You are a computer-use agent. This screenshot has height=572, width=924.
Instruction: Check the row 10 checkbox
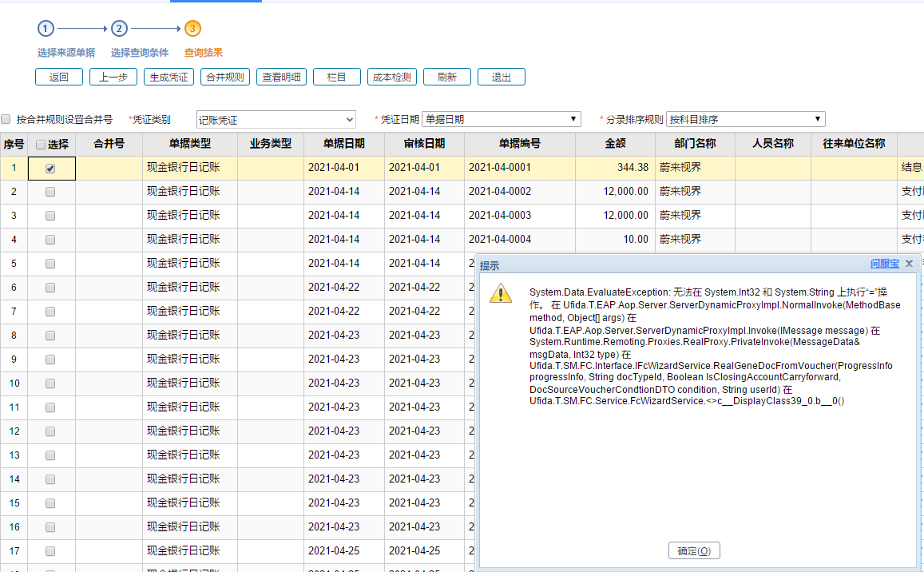[x=50, y=383]
